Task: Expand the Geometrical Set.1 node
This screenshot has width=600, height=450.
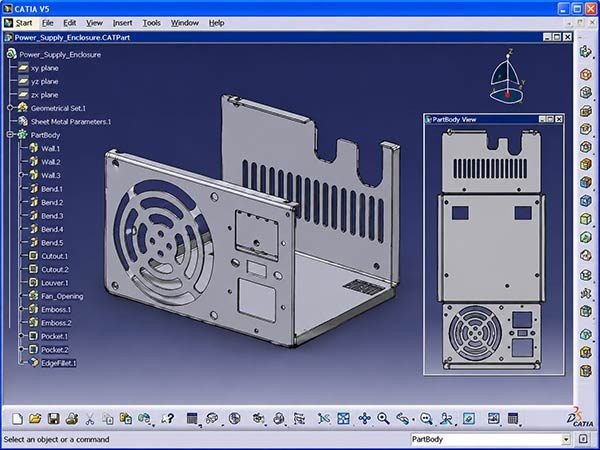Action: (10, 108)
